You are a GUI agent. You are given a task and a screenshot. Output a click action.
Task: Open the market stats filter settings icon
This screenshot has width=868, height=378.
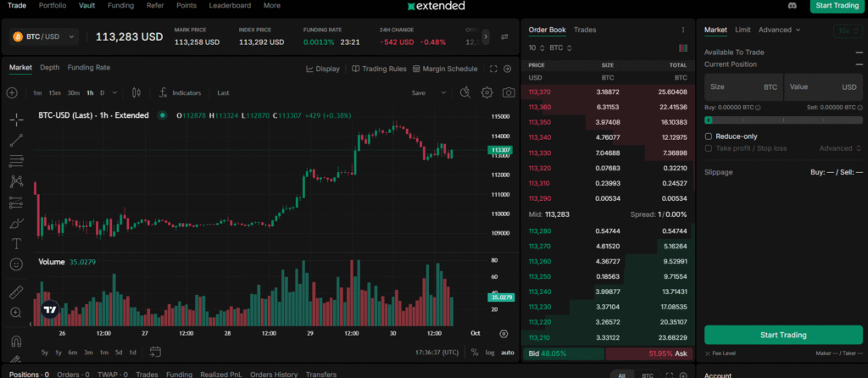(504, 36)
